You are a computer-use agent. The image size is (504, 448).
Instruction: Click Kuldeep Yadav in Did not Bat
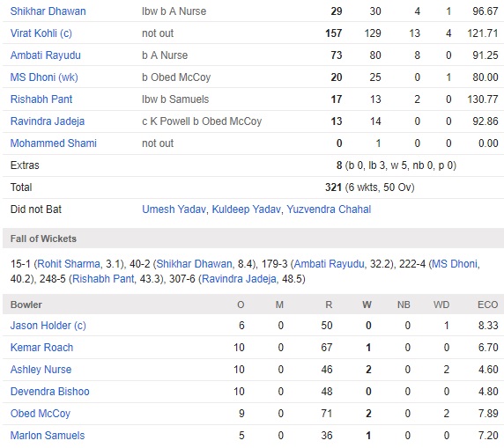tap(246, 209)
